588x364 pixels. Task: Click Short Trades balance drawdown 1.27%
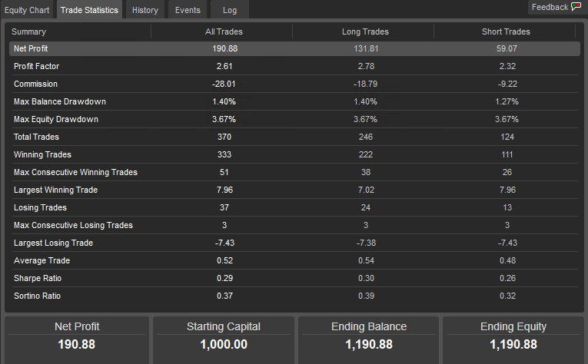click(x=507, y=101)
